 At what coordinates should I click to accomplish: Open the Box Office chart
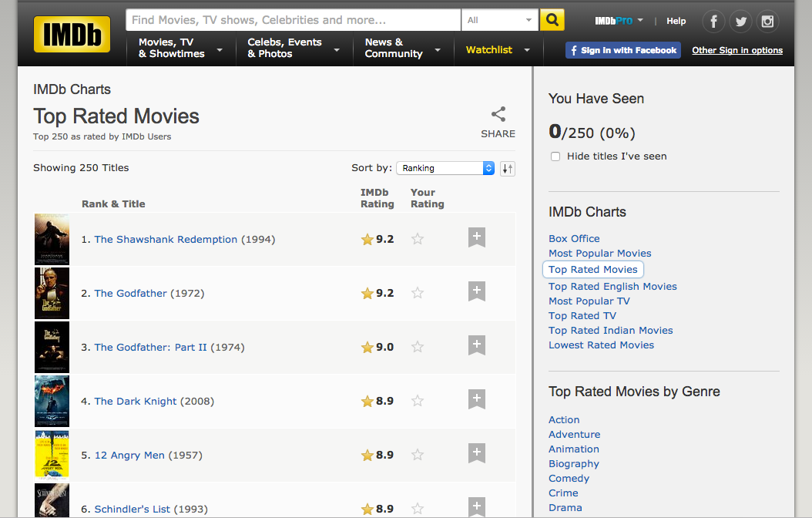pos(574,239)
